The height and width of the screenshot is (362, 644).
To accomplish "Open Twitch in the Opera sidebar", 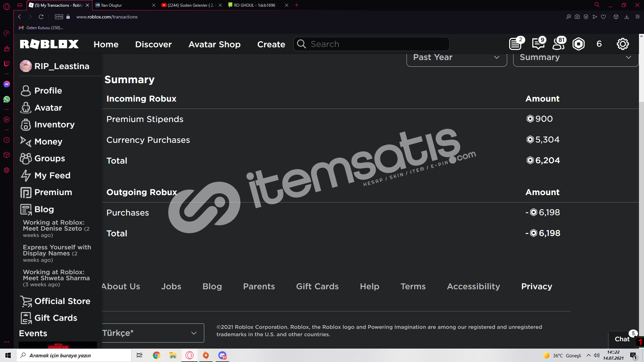I will (x=7, y=64).
